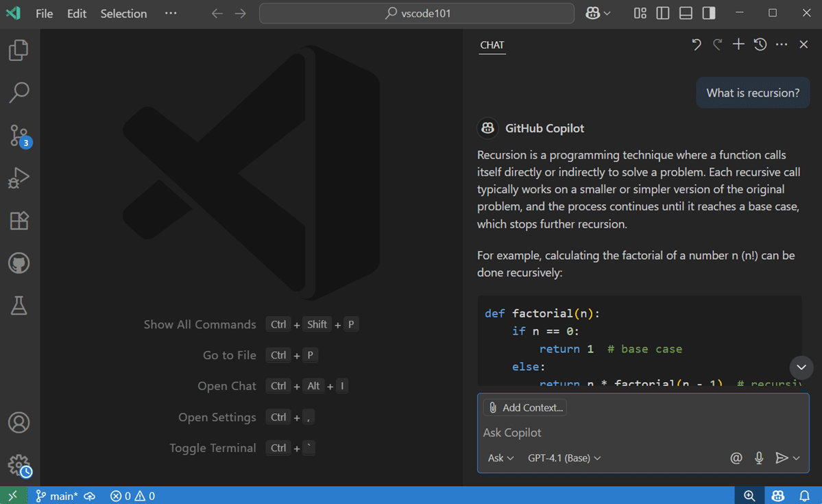Screen dimensions: 822x504
Task: Start a new chat session
Action: coord(738,44)
